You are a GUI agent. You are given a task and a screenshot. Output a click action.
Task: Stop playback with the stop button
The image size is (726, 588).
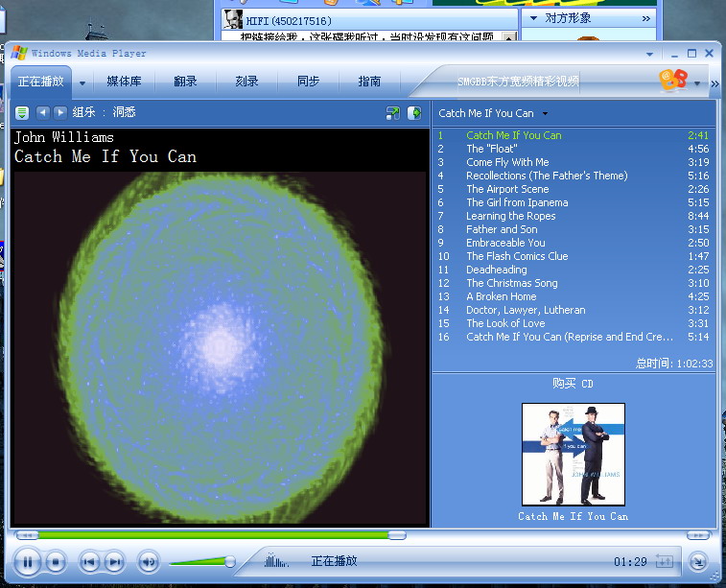click(x=56, y=562)
